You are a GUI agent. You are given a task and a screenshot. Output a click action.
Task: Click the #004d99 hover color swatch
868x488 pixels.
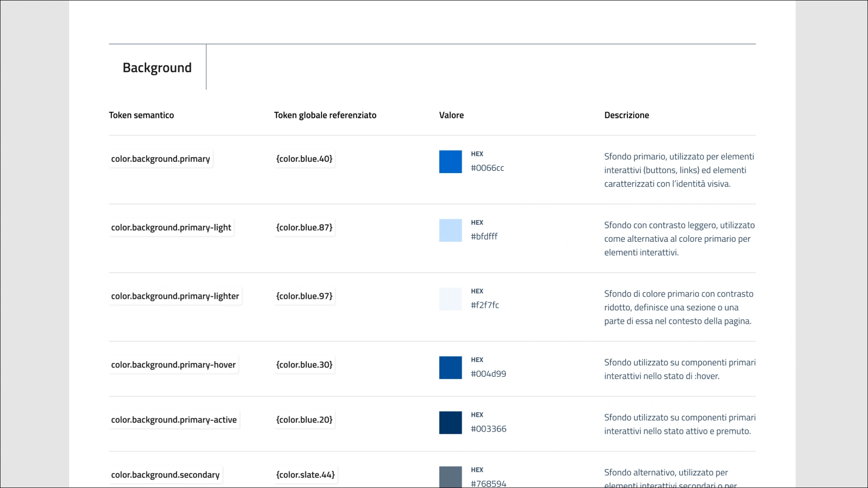[450, 368]
